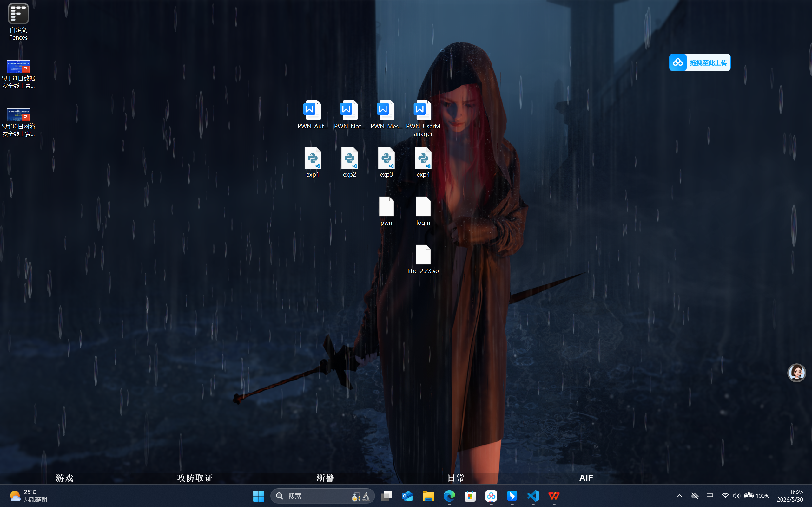
Task: Click the cloud sync status tray icon
Action: coord(695,496)
